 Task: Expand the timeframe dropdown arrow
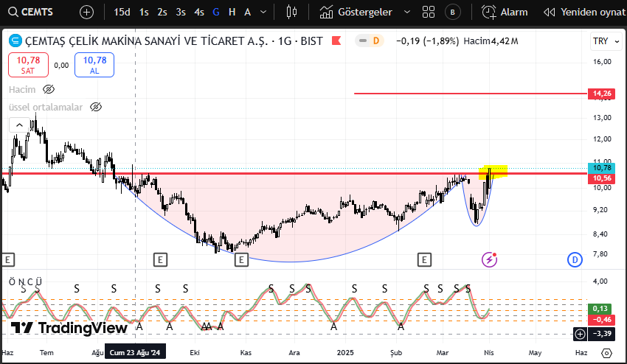pyautogui.click(x=263, y=12)
